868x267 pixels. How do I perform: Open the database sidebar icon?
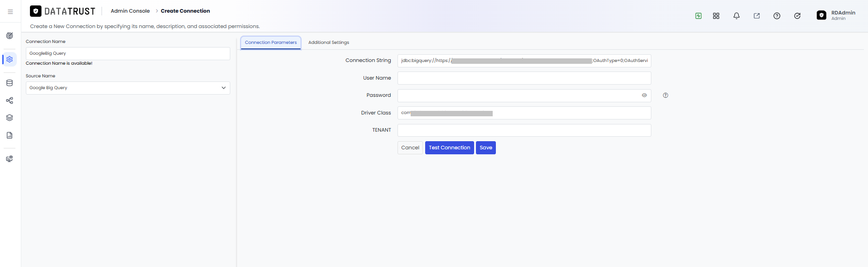10,83
